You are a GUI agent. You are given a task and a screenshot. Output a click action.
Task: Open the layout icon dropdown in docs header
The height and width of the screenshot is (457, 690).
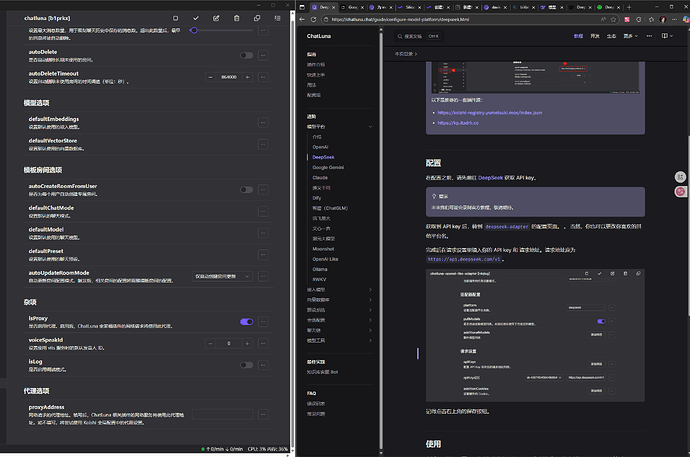[667, 36]
